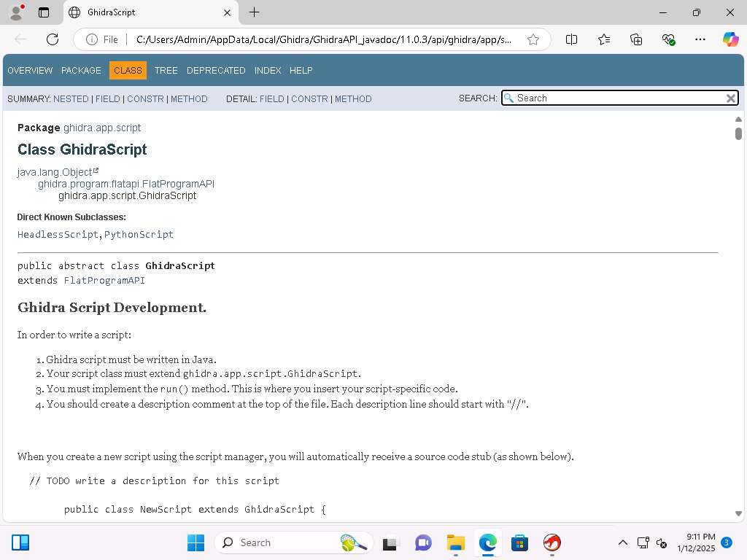This screenshot has width=747, height=560.
Task: Open the Browser essentials heart icon
Action: click(x=668, y=39)
